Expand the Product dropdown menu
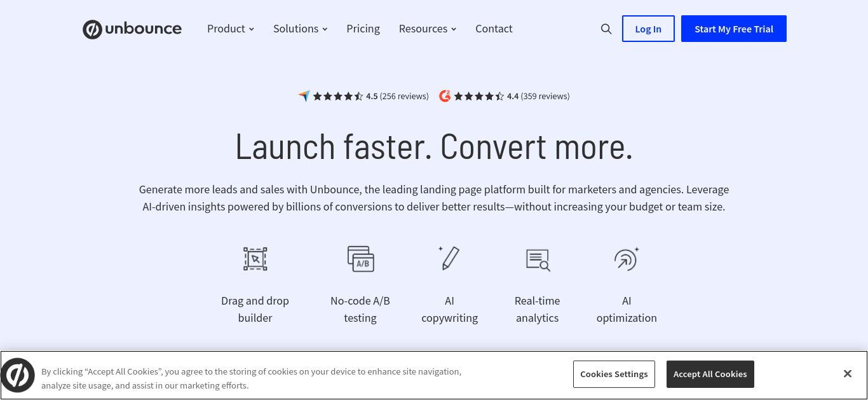This screenshot has height=400, width=868. (x=231, y=29)
